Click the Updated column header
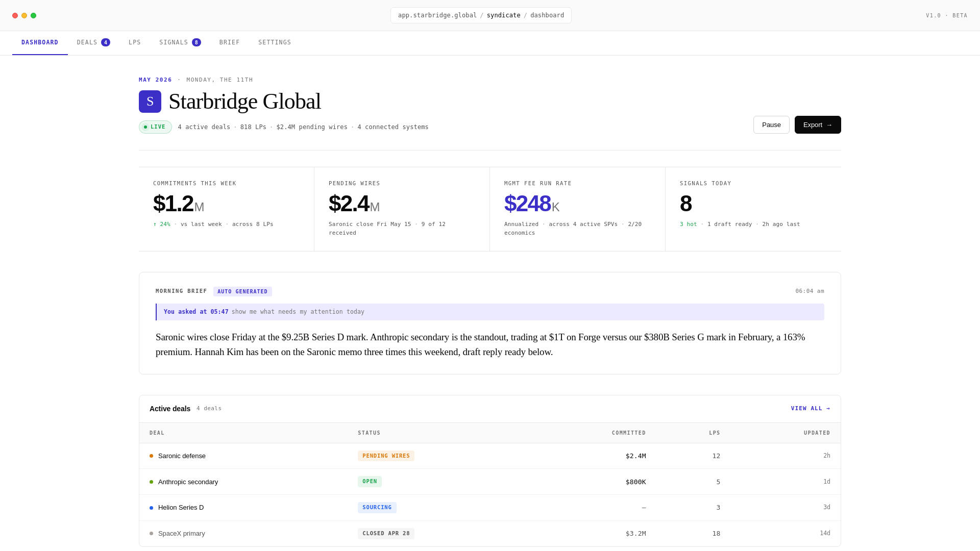The width and height of the screenshot is (980, 551). pos(817,433)
